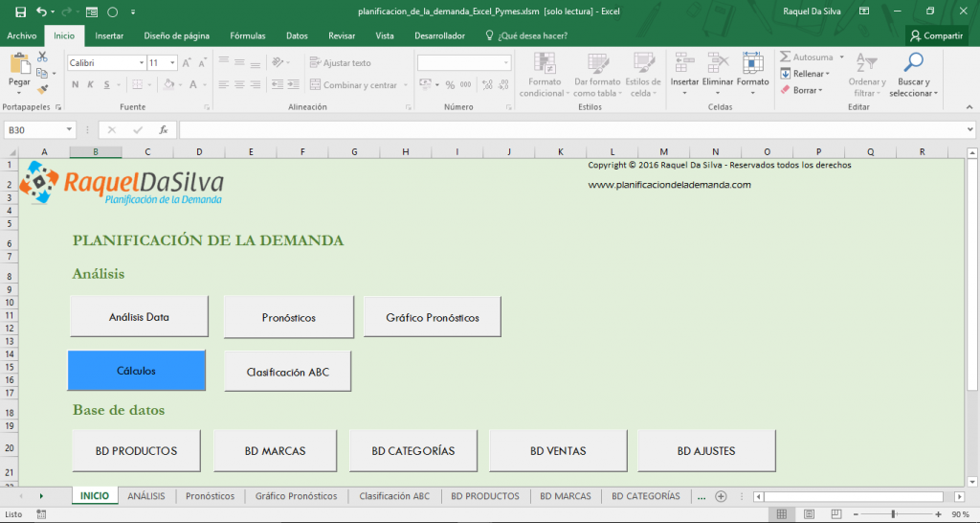Open the Datos ribbon tab
Screen dimensions: 980x523
pyautogui.click(x=297, y=35)
